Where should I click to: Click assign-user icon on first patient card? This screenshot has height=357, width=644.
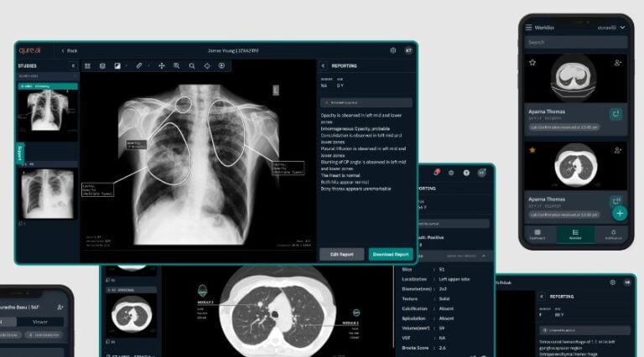point(617,63)
